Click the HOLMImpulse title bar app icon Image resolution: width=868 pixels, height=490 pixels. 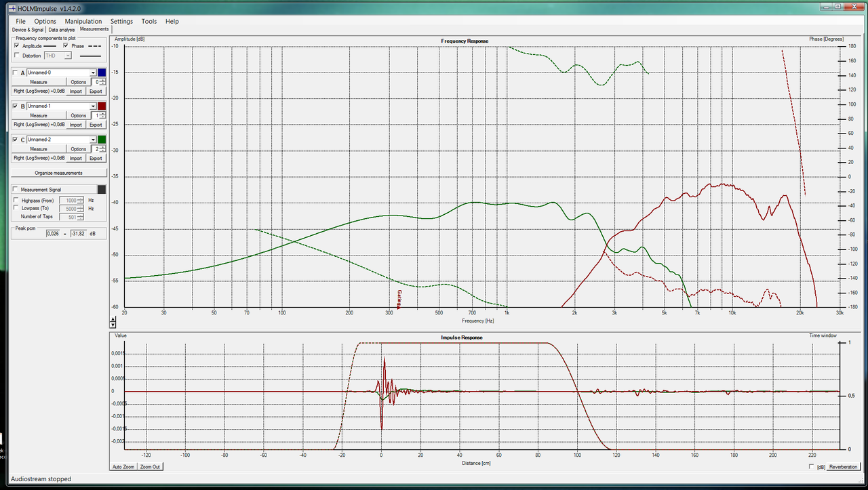[11, 7]
